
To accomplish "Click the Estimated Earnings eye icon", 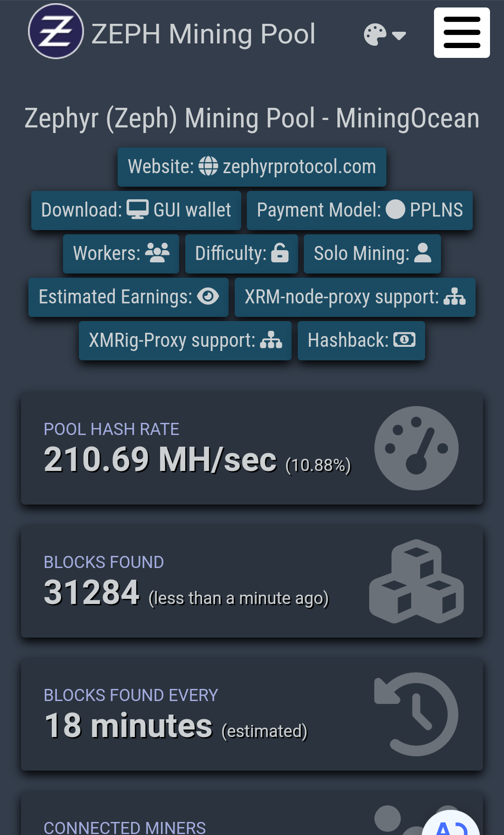I will click(x=208, y=296).
